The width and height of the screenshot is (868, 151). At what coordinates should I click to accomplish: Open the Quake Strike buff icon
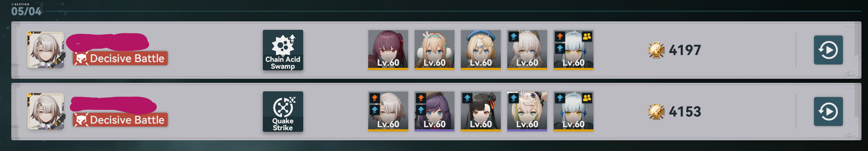point(283,112)
